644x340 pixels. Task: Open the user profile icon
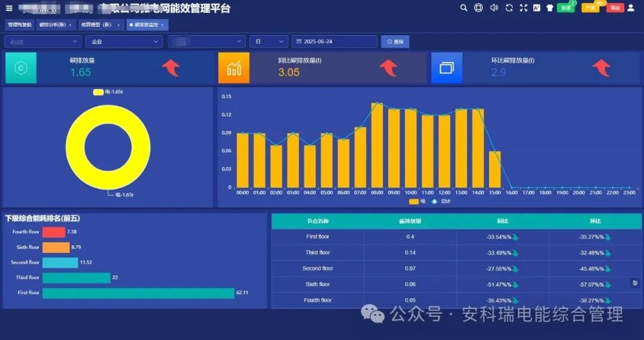pyautogui.click(x=631, y=8)
